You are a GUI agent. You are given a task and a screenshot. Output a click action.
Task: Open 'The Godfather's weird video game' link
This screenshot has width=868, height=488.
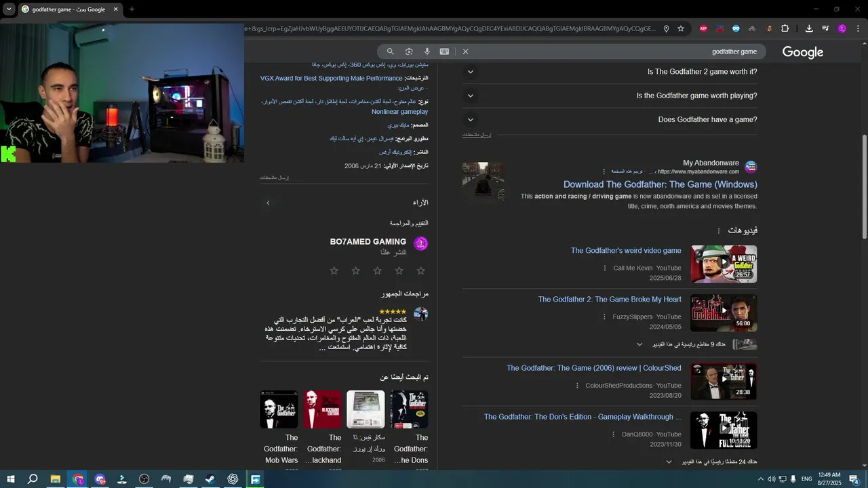point(626,251)
